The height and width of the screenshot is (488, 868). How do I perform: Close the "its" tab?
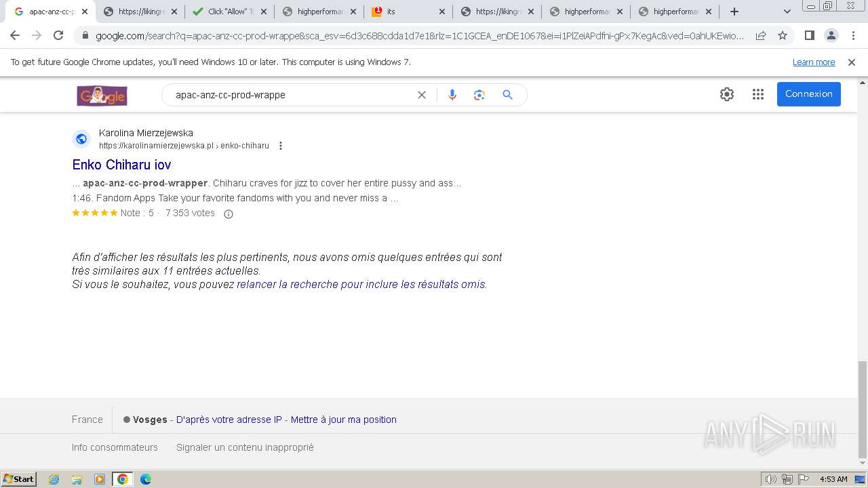coord(441,12)
